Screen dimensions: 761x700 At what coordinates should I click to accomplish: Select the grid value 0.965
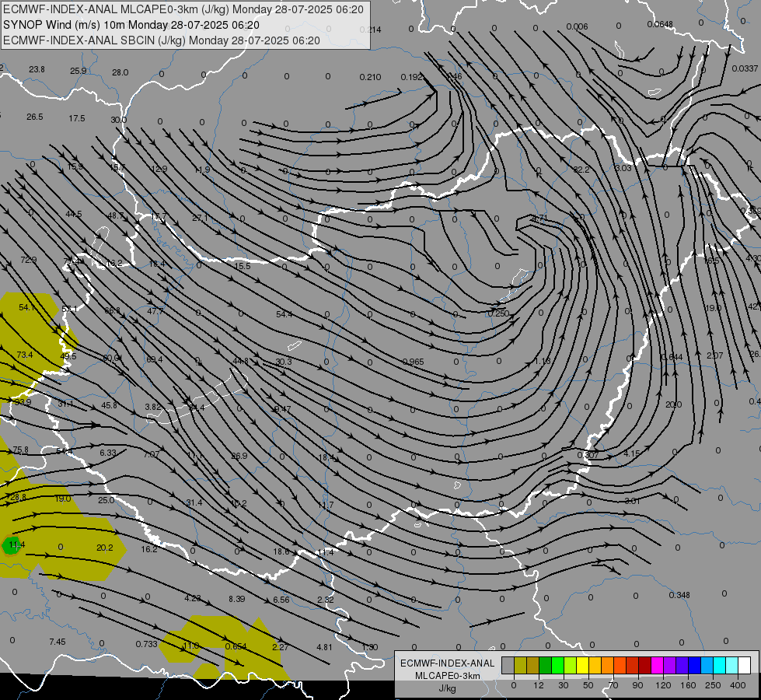tap(413, 362)
